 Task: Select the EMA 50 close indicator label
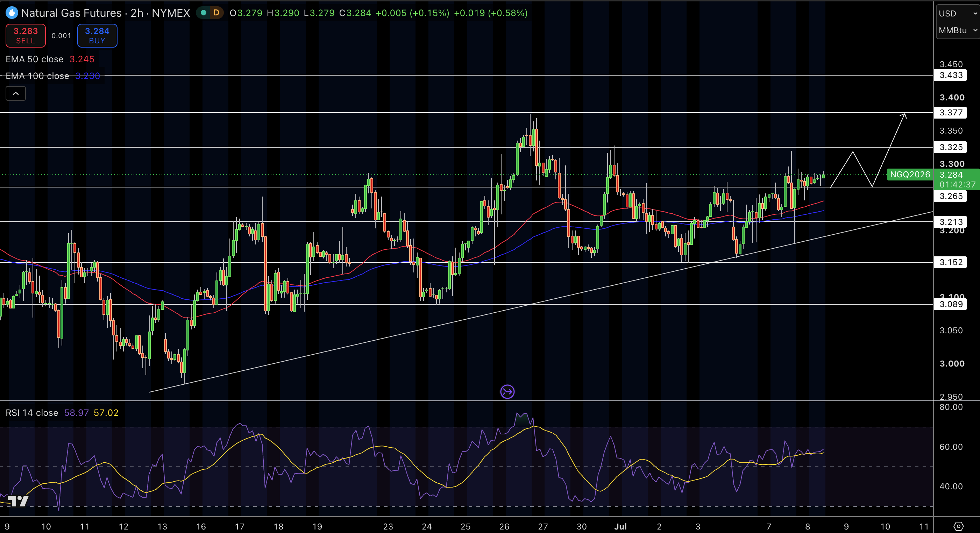34,59
